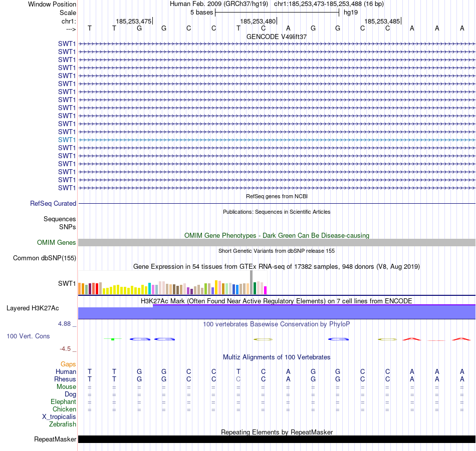Open the RefSeq genes from NCBI title

(277, 196)
